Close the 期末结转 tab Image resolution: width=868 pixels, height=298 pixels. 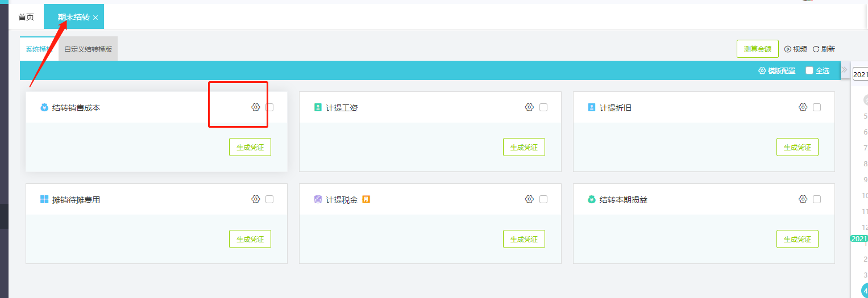coord(95,18)
